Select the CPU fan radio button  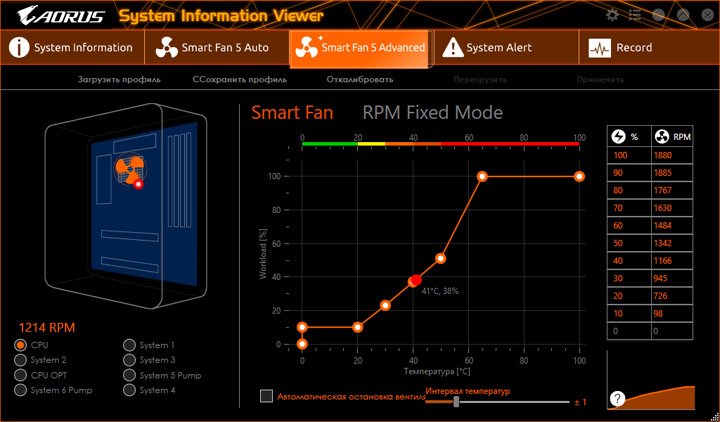pyautogui.click(x=20, y=345)
